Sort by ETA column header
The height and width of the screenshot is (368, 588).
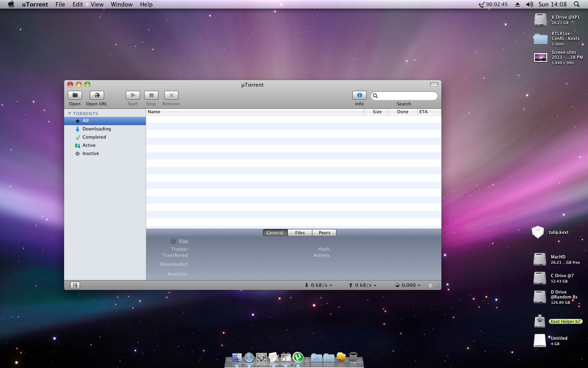click(429, 112)
